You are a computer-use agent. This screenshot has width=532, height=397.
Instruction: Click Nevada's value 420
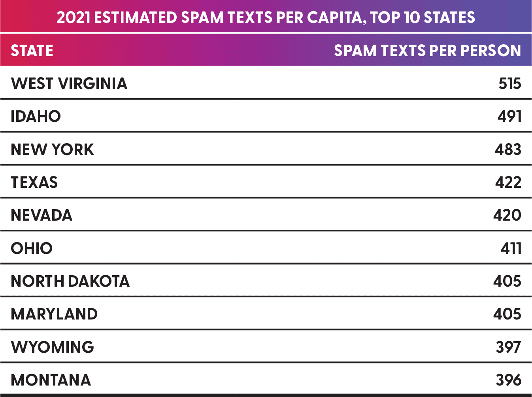tap(507, 215)
